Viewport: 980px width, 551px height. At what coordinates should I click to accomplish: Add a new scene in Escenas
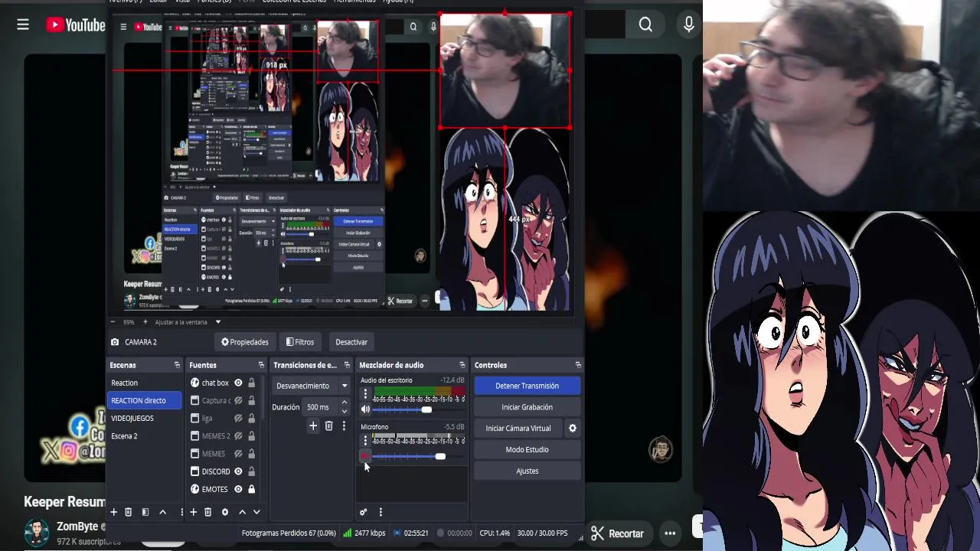click(113, 512)
